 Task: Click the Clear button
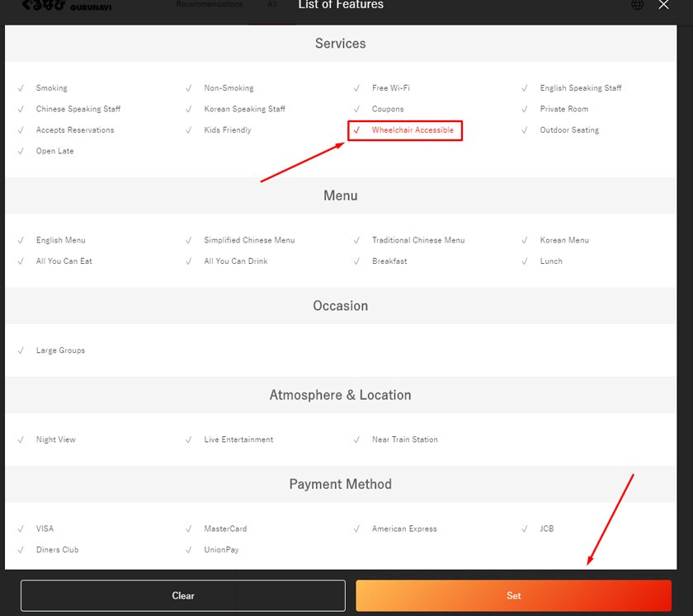pyautogui.click(x=183, y=595)
